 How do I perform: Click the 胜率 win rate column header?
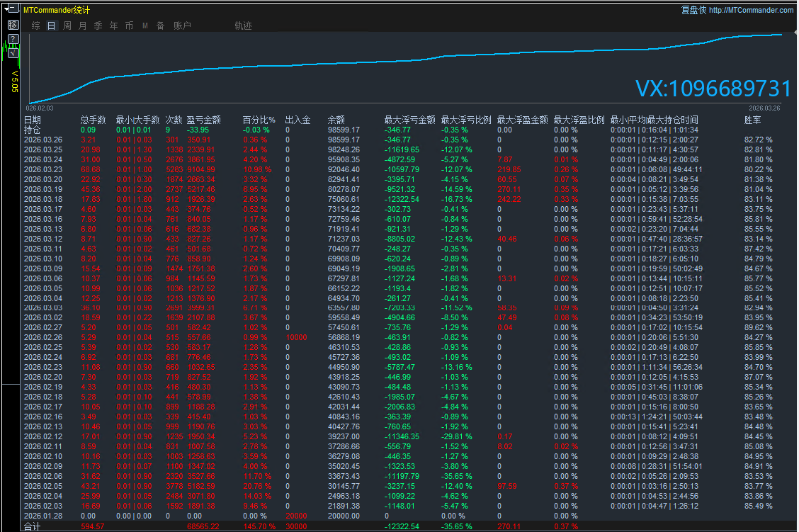point(752,120)
